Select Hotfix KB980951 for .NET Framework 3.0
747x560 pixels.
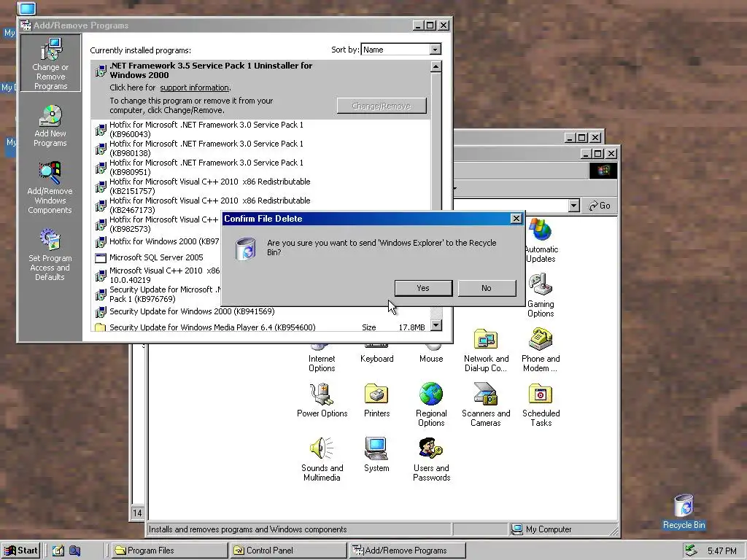pos(260,167)
